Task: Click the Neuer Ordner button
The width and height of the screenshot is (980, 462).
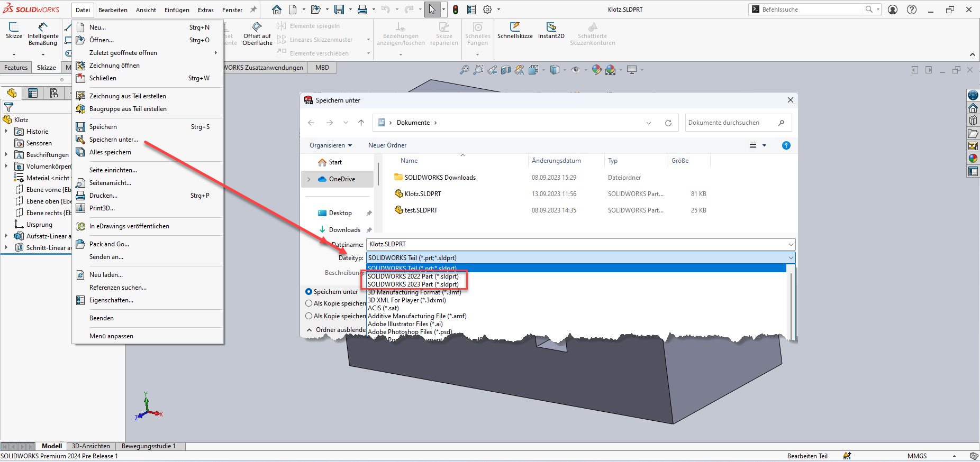Action: pos(387,145)
